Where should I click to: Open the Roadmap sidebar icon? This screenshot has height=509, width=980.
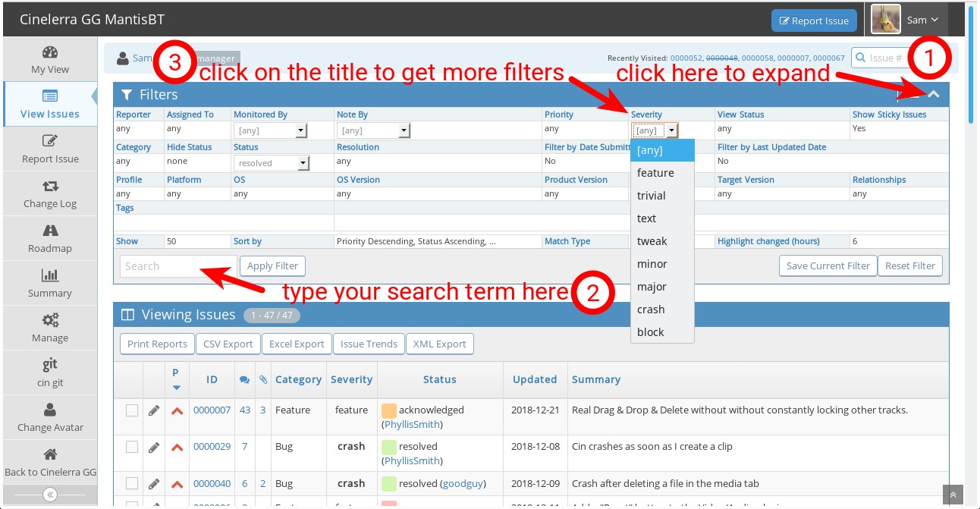tap(50, 231)
